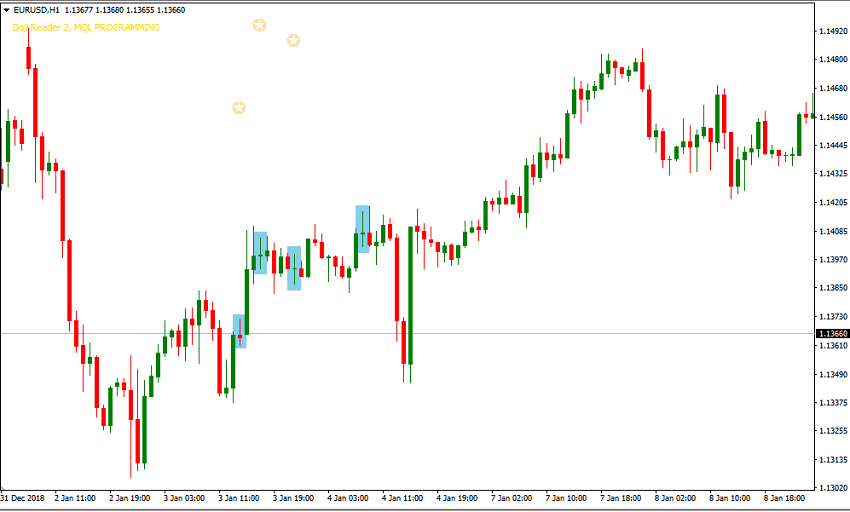Viewport: 850px width, 512px height.
Task: Open the chart menu triangle beside EURUSD,H1
Action: (7, 10)
